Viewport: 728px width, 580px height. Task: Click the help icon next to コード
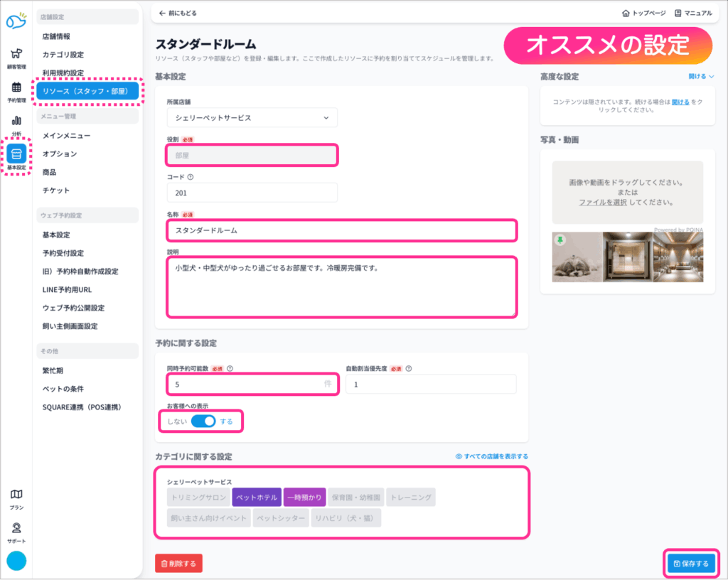[191, 177]
